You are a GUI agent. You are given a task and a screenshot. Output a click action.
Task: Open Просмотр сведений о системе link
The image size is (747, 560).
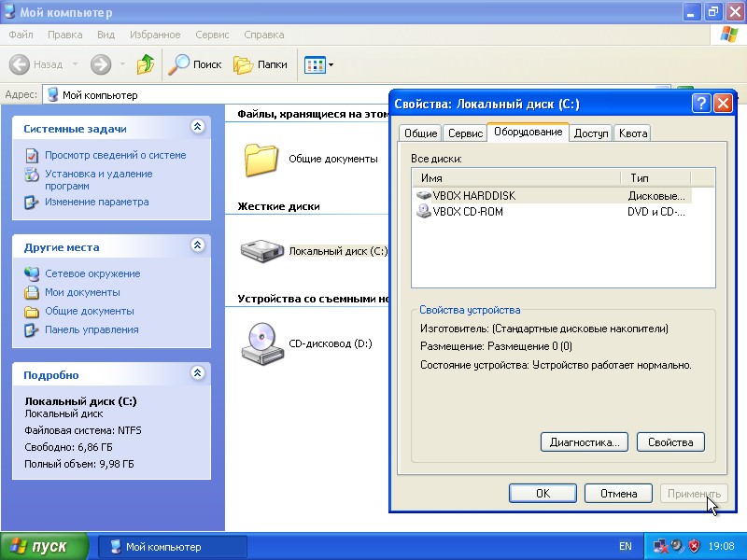point(115,155)
